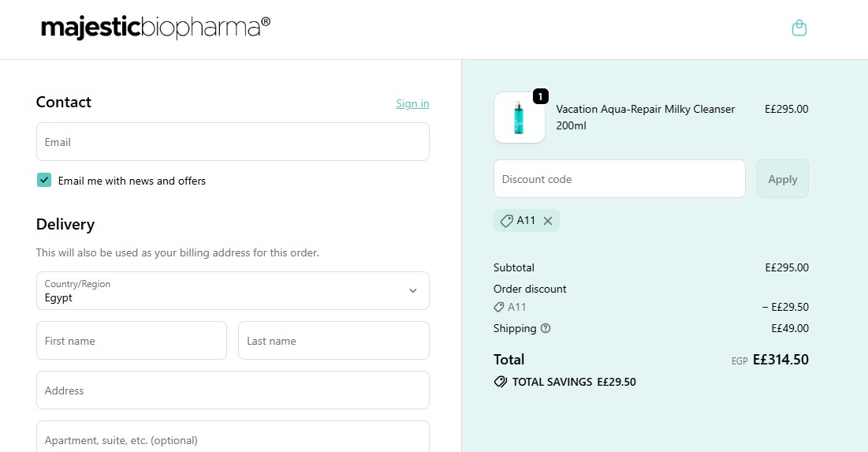The height and width of the screenshot is (452, 868).
Task: Click the discount amount − E£29.50
Action: [785, 307]
